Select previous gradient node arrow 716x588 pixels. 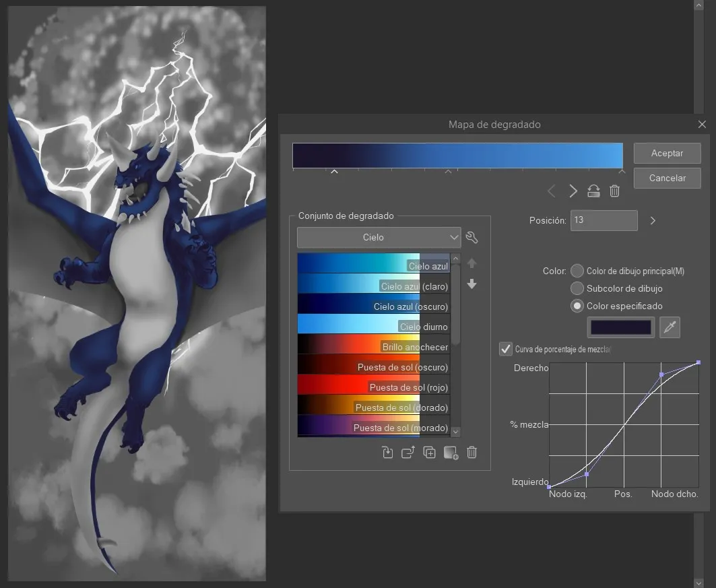tap(552, 191)
